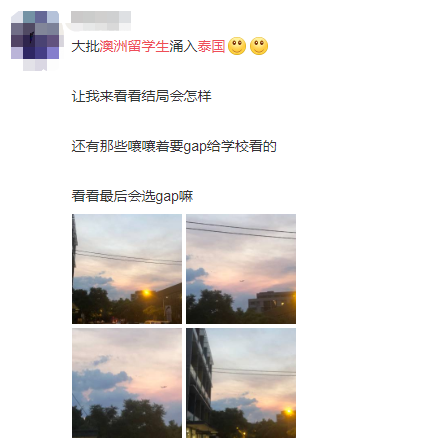Open the bottom-right photo with the dark building

241,383
